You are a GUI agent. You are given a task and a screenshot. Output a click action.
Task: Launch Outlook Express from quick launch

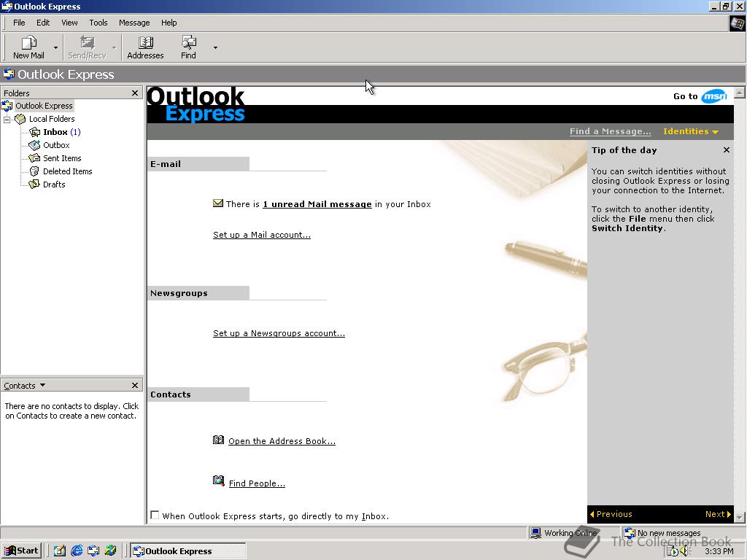tap(93, 551)
